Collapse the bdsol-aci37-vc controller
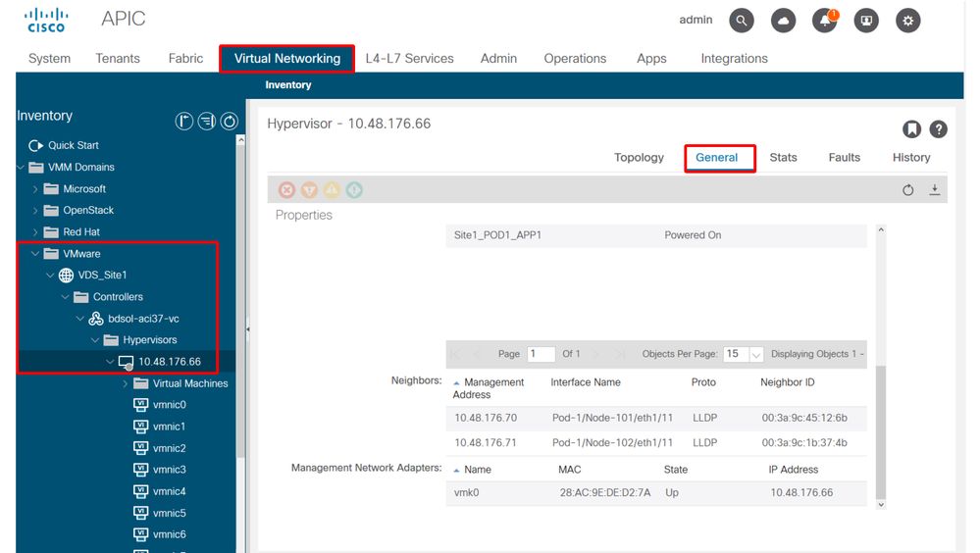980x553 pixels. (x=80, y=319)
